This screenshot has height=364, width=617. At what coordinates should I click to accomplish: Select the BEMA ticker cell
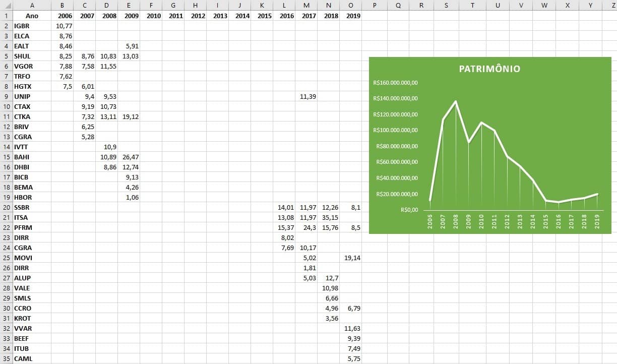(x=32, y=187)
